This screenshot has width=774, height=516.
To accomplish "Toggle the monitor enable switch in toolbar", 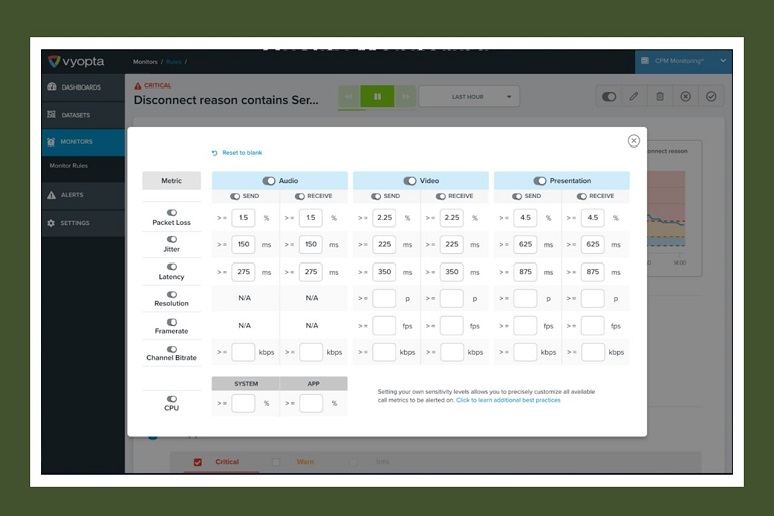I will coord(608,96).
